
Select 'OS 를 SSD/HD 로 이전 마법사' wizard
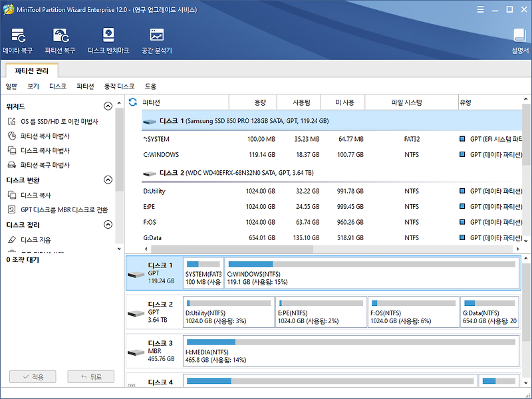tap(53, 122)
